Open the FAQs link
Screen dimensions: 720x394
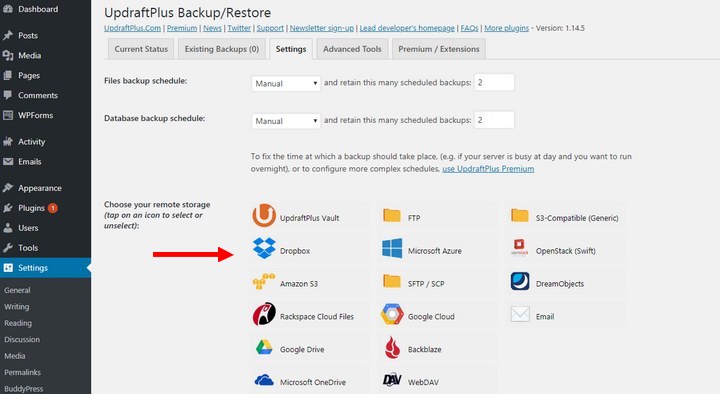point(469,28)
